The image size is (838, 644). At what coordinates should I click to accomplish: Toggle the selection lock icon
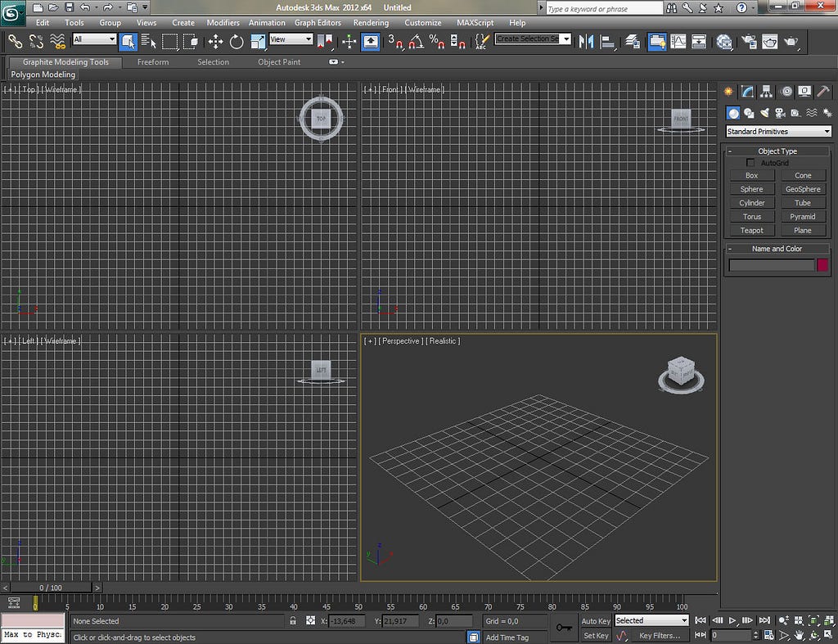(293, 621)
